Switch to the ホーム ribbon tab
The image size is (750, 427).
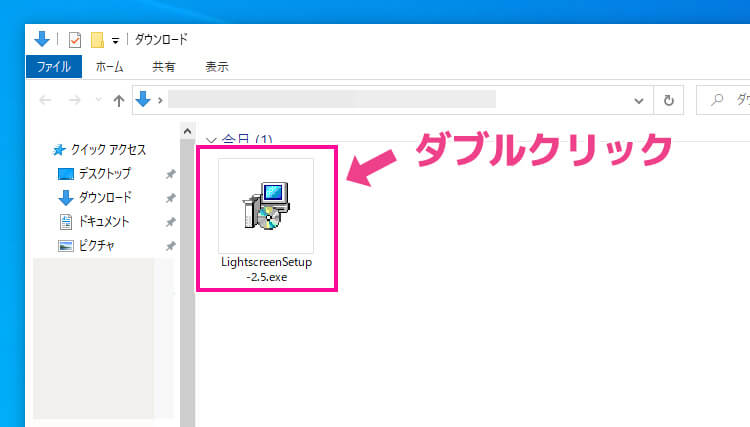(x=109, y=67)
